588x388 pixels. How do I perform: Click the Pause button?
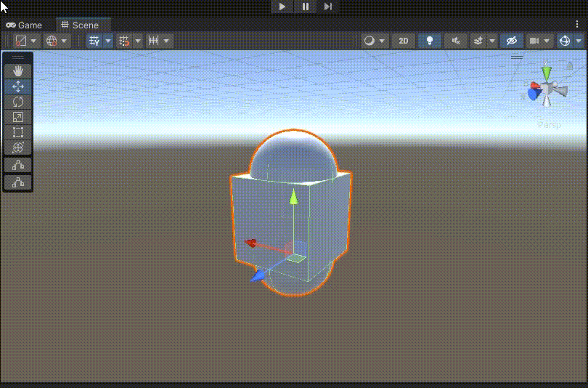pyautogui.click(x=305, y=7)
